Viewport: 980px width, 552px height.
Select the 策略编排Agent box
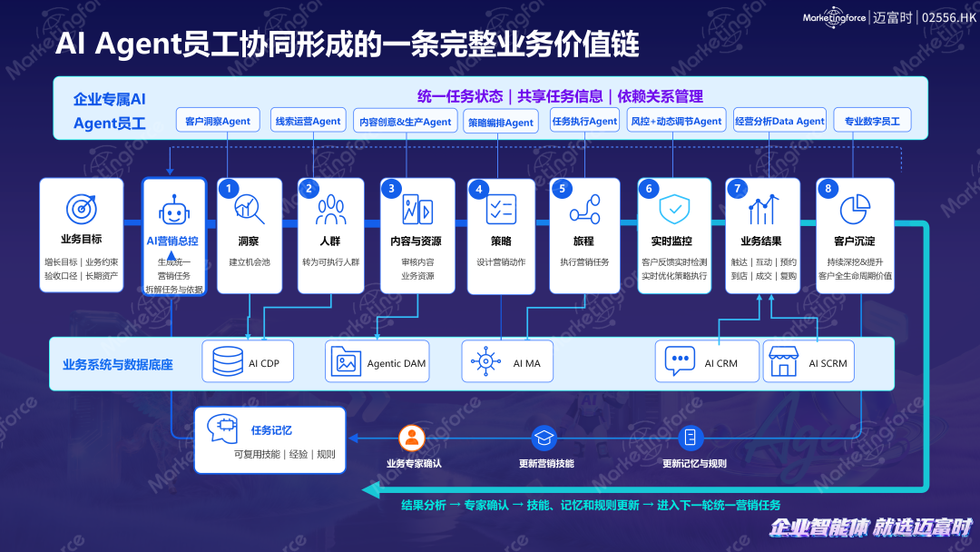501,122
